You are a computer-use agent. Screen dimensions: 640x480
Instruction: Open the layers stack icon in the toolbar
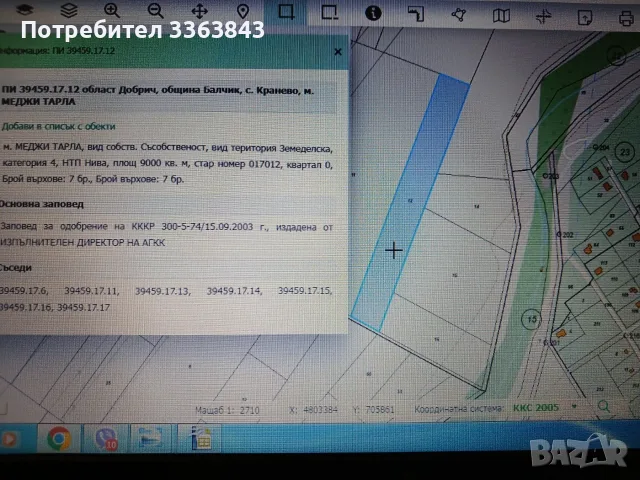tap(69, 10)
